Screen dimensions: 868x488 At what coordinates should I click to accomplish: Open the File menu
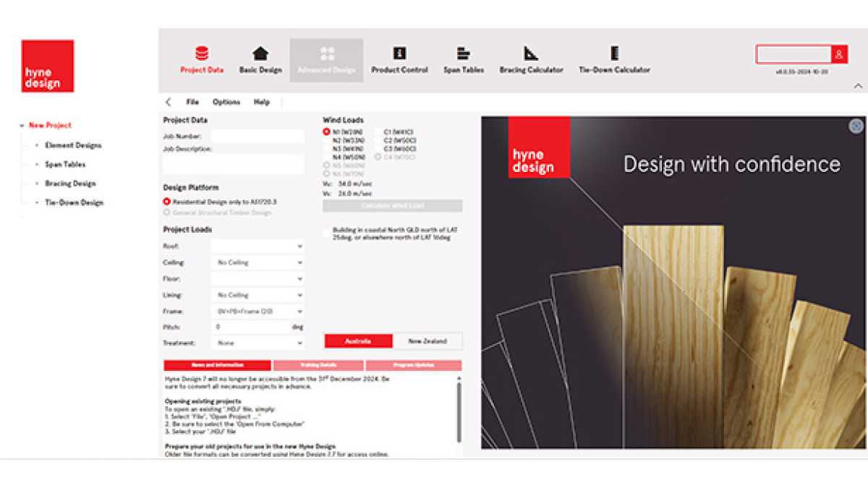[x=192, y=102]
